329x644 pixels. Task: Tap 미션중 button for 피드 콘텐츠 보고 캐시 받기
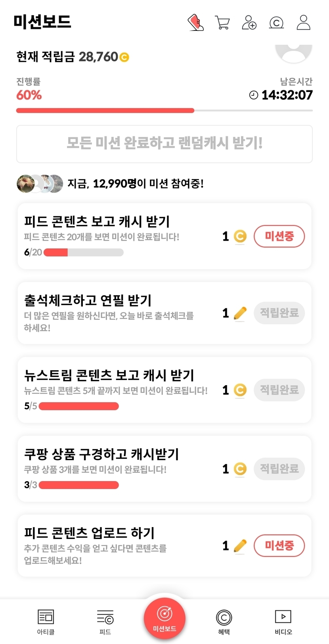coord(279,236)
